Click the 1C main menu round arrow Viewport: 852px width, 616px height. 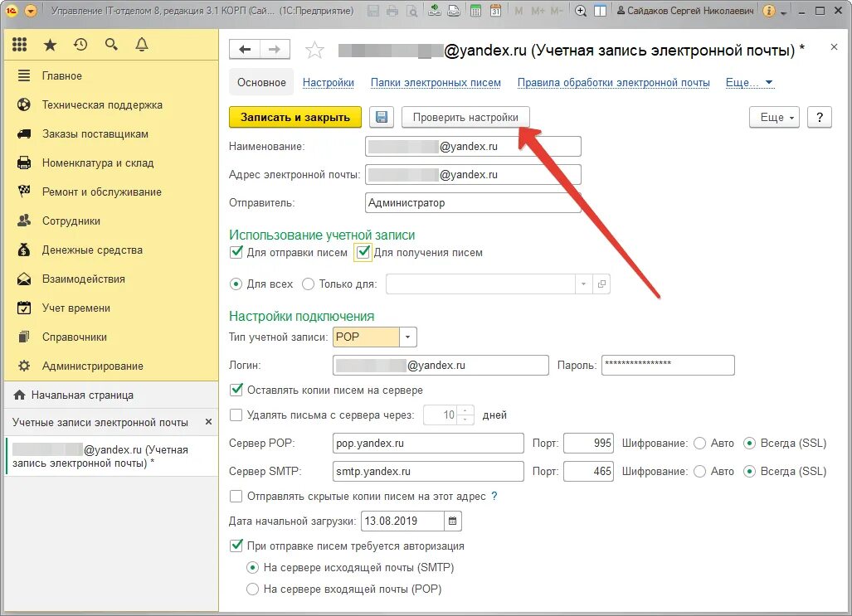point(31,11)
